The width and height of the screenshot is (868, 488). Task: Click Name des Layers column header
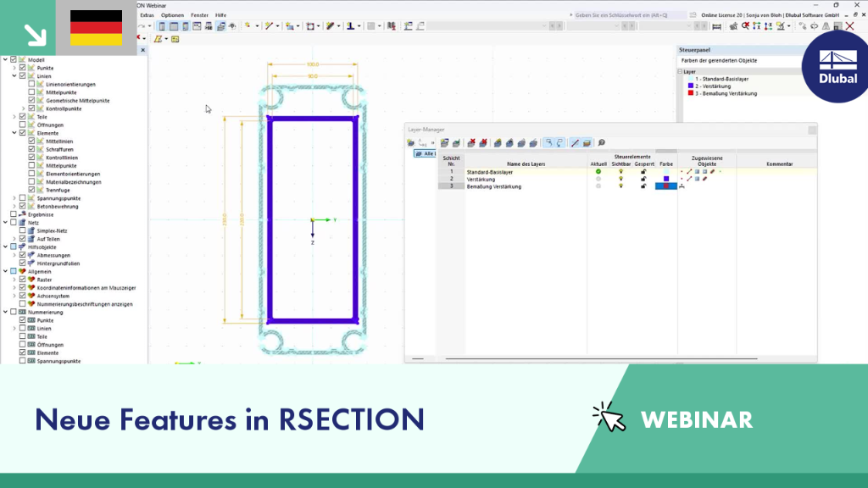tap(526, 164)
